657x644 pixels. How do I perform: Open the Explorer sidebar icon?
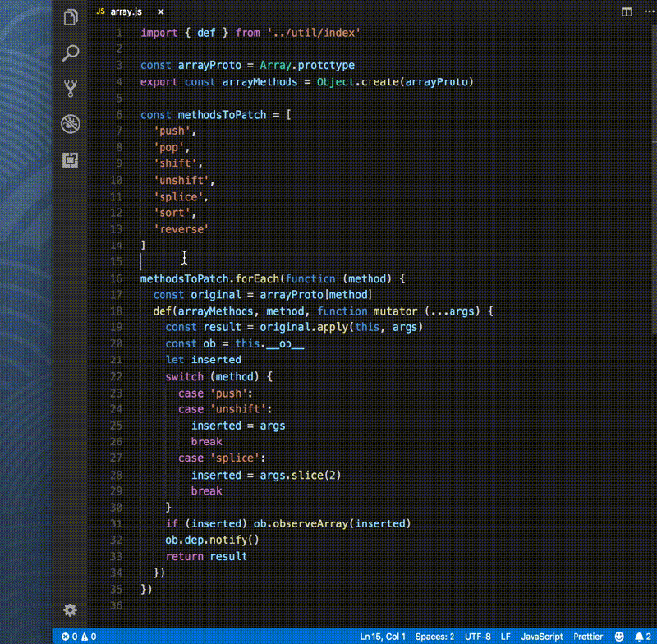pyautogui.click(x=70, y=17)
